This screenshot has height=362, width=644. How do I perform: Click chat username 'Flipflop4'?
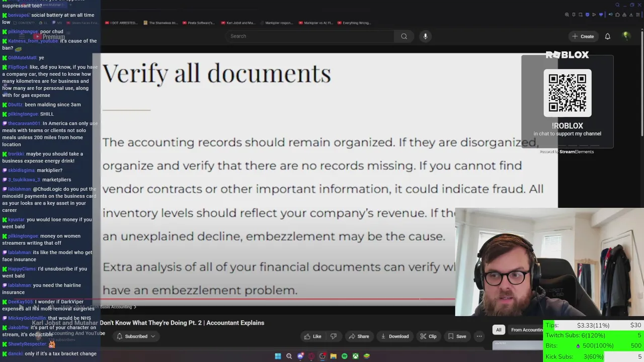[x=18, y=67]
